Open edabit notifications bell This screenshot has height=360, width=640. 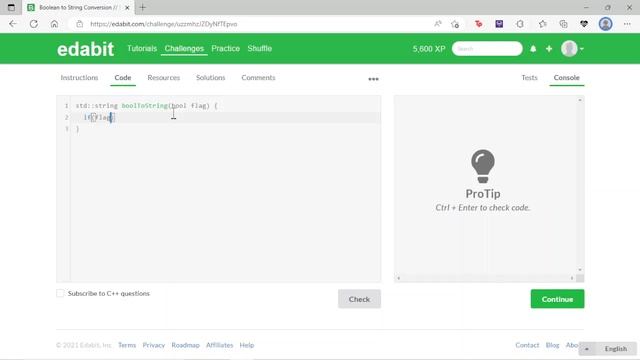[x=533, y=49]
